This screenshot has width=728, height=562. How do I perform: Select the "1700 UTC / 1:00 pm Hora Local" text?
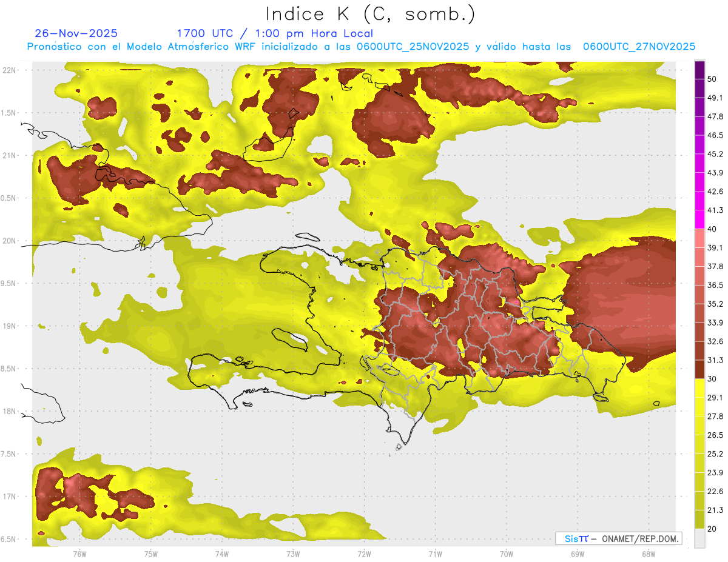(x=275, y=33)
